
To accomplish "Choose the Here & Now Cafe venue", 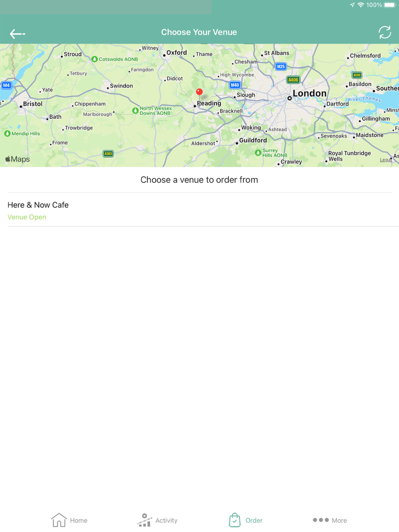I will pyautogui.click(x=199, y=210).
